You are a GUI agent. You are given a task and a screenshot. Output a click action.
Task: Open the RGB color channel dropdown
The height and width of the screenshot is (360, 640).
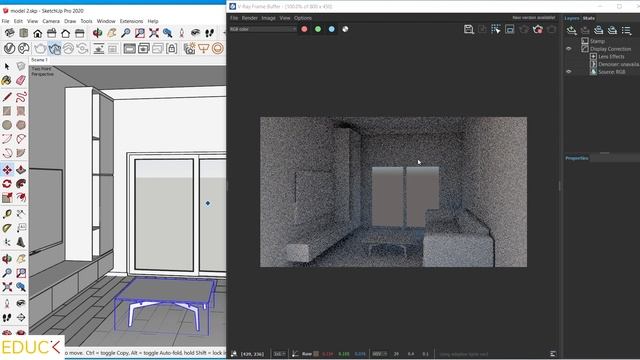click(x=263, y=29)
